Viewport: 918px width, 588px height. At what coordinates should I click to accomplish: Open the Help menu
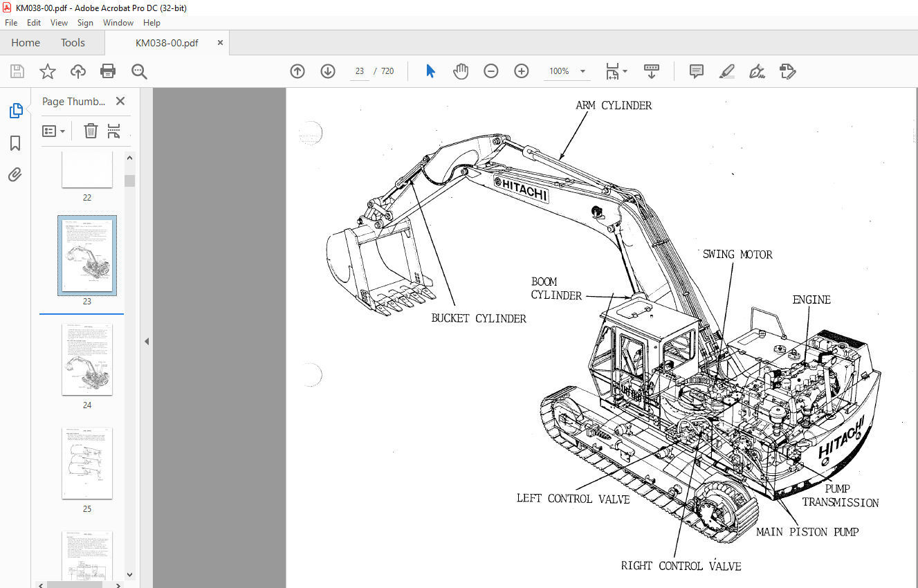click(x=152, y=23)
